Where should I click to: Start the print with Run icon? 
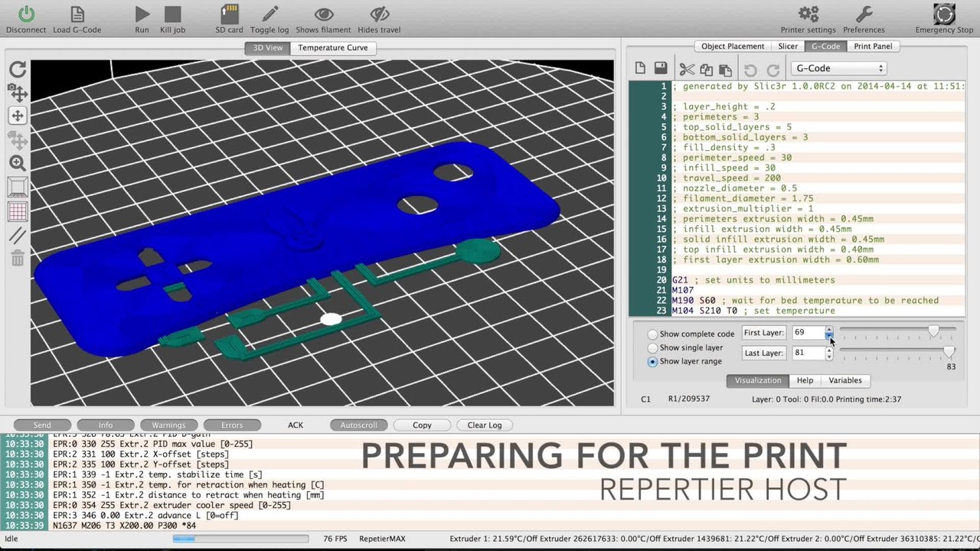(142, 14)
